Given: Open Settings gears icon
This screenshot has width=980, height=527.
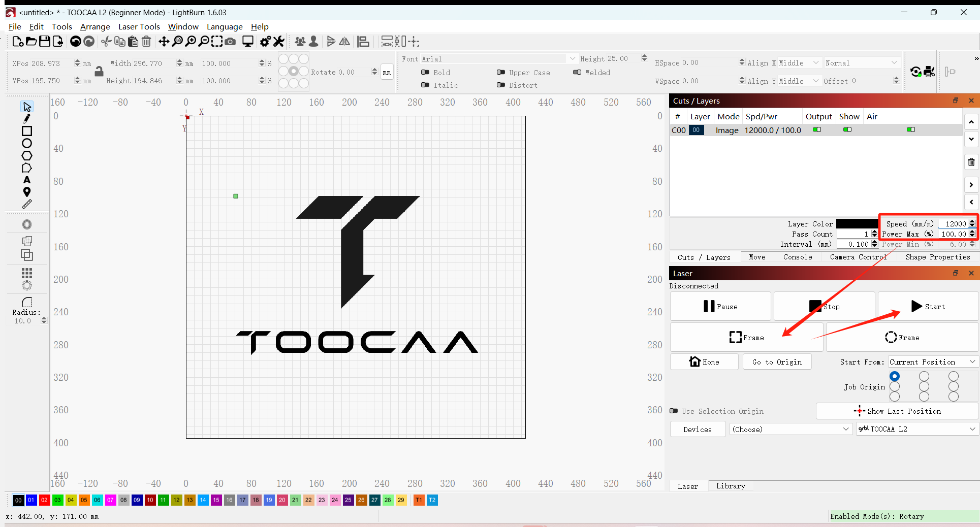Looking at the screenshot, I should 265,42.
